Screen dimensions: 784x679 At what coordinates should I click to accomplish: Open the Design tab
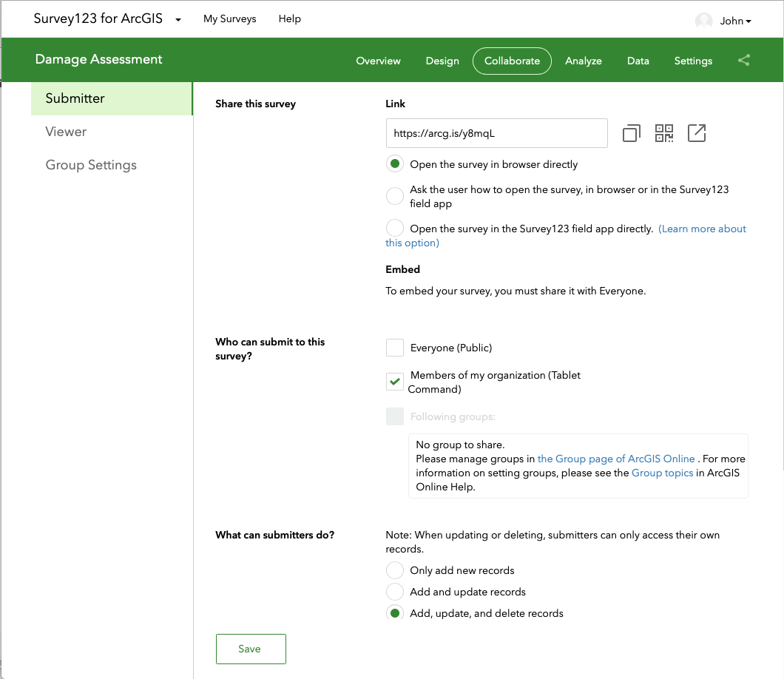442,61
